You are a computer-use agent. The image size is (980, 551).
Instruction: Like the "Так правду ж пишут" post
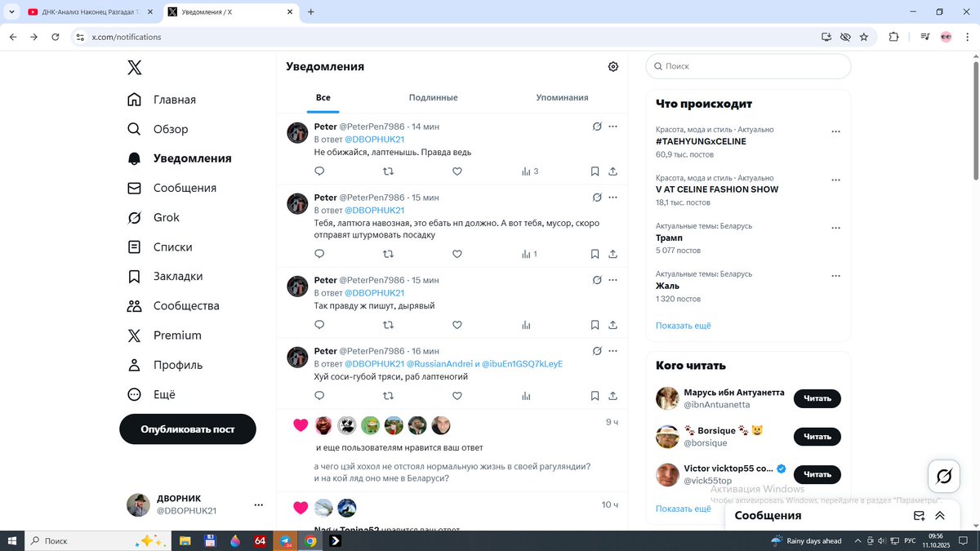click(x=457, y=325)
